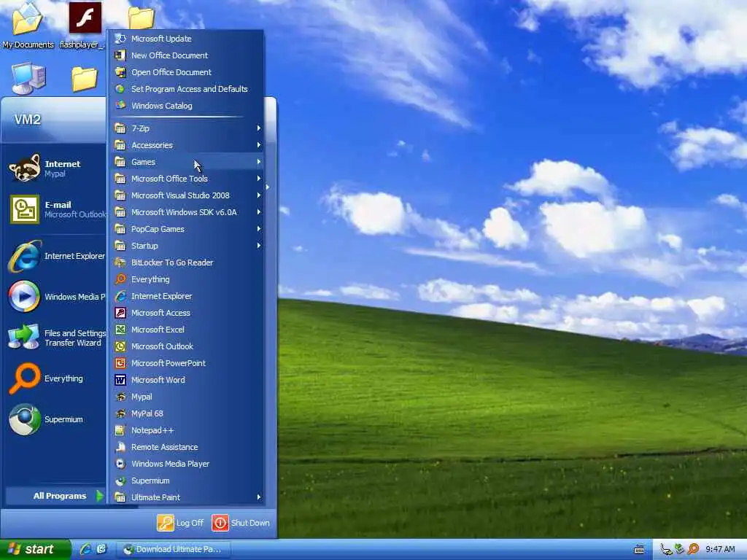Switch to Download Ultimate Paint taskbar window
Screen dimensions: 747x560
(x=174, y=549)
